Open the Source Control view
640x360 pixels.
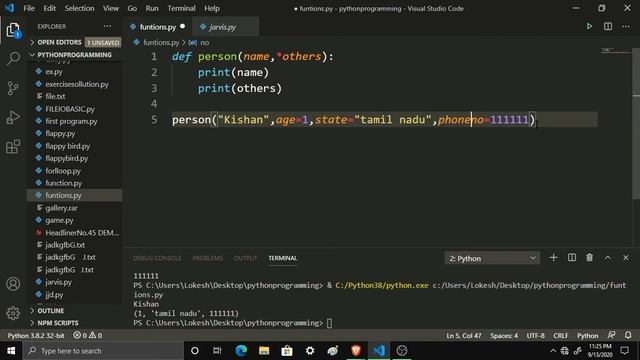[x=13, y=88]
